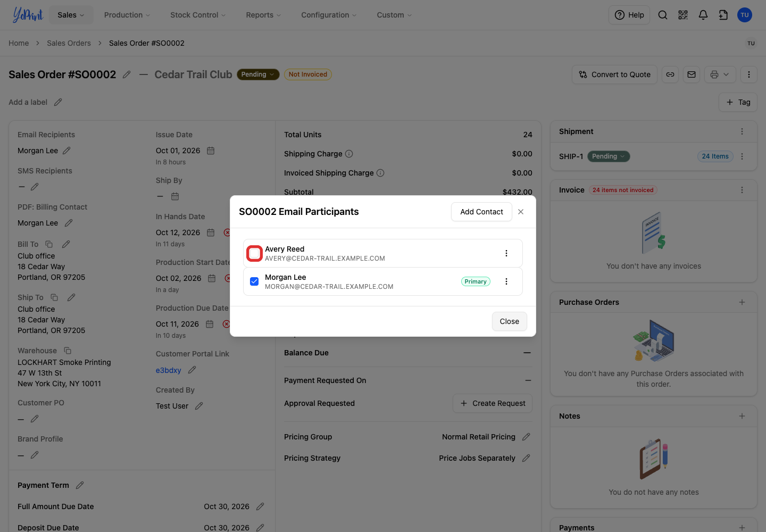Open the Stock Control menu

tap(198, 15)
